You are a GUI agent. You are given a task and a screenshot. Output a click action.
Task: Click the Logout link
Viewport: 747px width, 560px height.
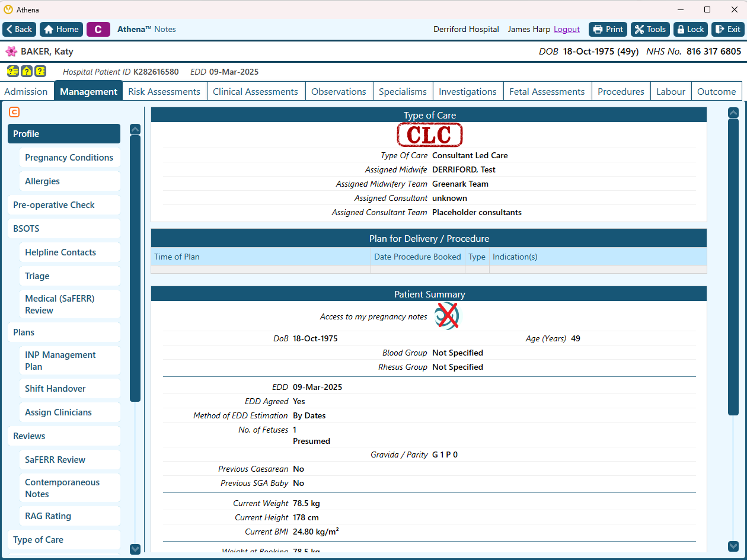(x=567, y=29)
